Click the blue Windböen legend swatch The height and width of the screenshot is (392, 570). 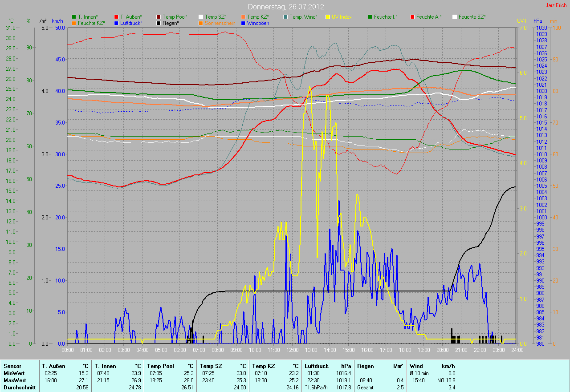coord(243,23)
